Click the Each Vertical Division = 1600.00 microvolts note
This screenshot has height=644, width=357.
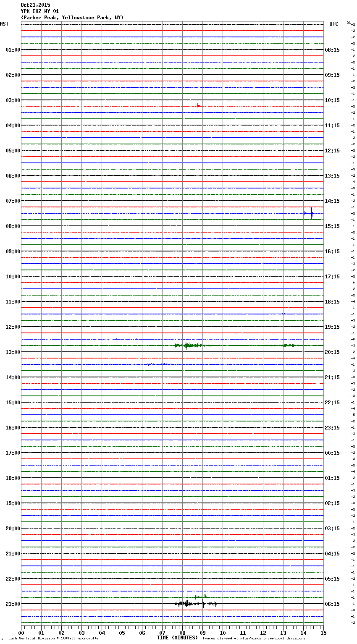(x=53, y=638)
